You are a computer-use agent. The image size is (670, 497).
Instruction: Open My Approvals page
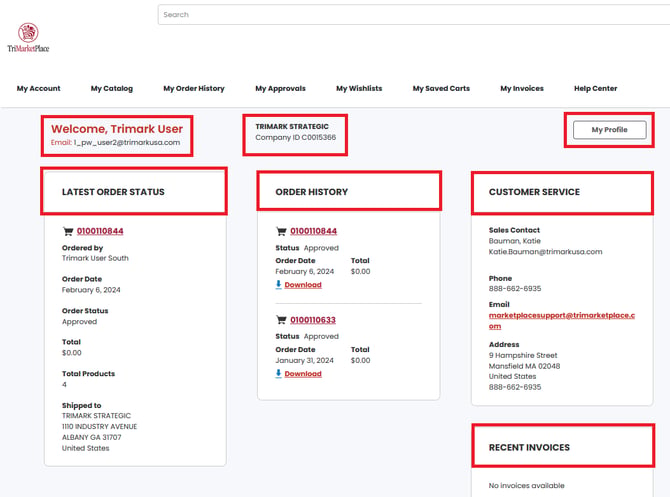(x=281, y=88)
